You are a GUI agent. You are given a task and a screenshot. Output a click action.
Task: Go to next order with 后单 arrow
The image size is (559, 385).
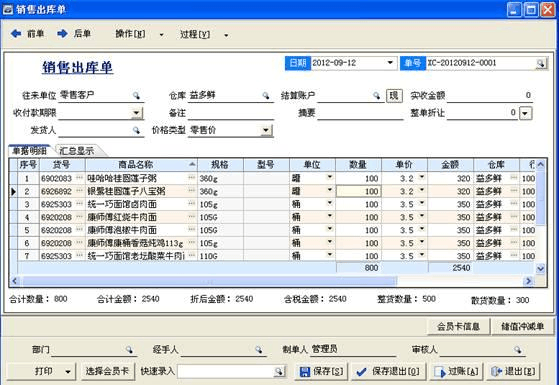[73, 34]
